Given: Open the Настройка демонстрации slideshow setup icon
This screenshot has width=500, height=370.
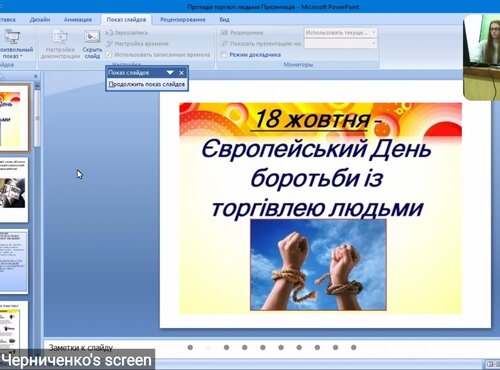Looking at the screenshot, I should pyautogui.click(x=60, y=36).
